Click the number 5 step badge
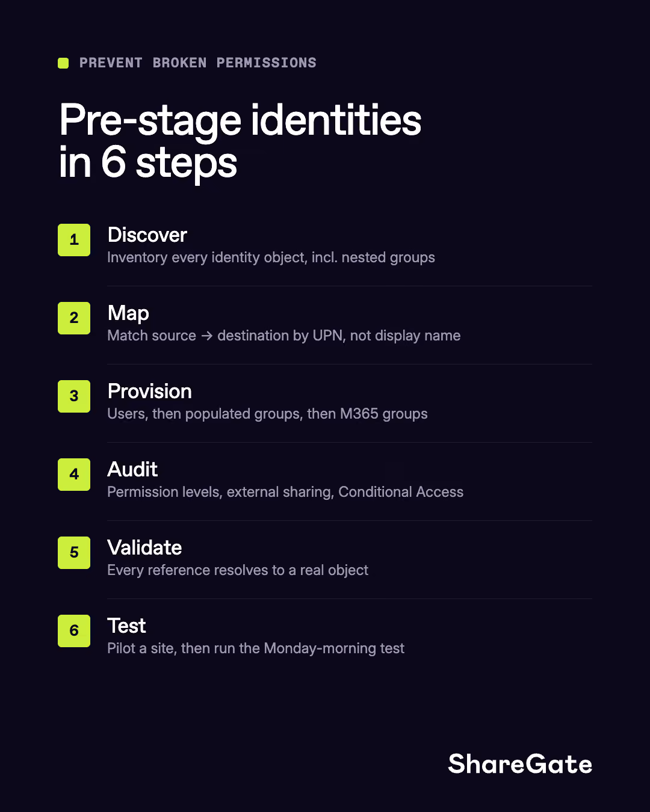650x812 pixels. [x=74, y=553]
